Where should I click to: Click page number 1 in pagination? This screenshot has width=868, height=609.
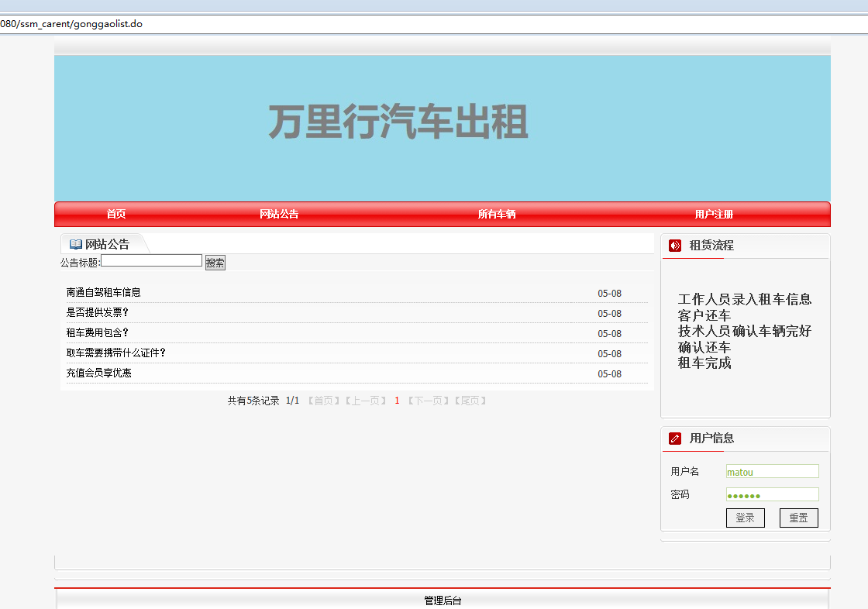397,401
